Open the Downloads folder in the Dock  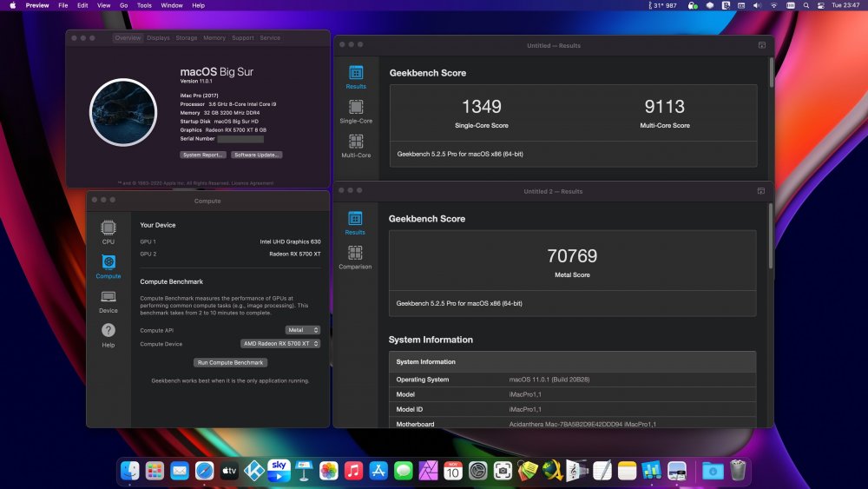pyautogui.click(x=713, y=471)
